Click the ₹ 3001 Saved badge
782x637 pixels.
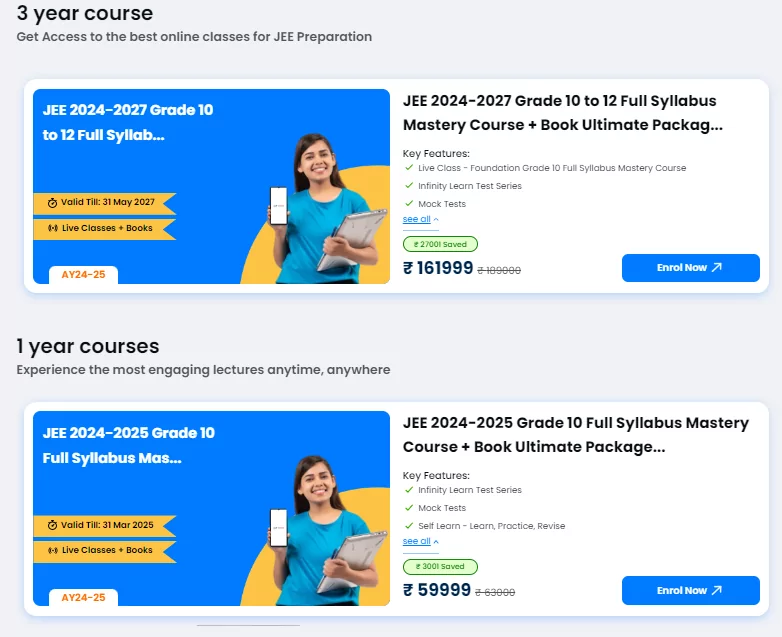coord(440,567)
